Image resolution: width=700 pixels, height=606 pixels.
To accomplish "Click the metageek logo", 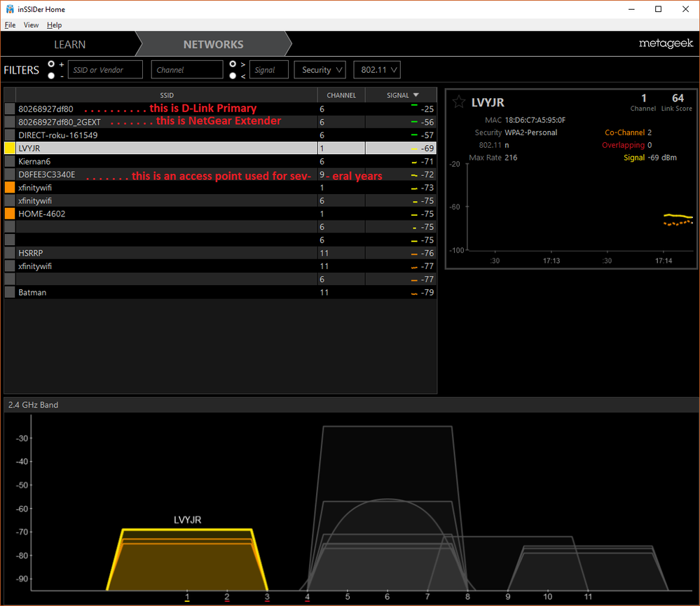I will click(x=666, y=43).
